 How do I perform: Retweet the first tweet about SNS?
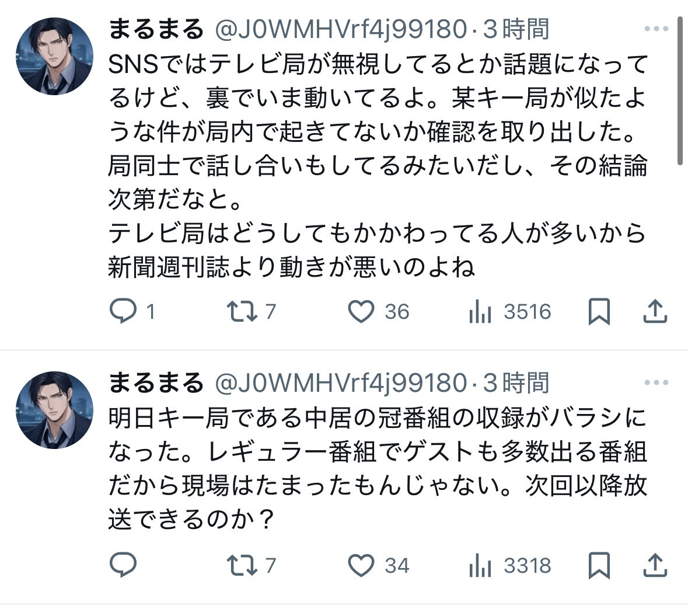[252, 311]
